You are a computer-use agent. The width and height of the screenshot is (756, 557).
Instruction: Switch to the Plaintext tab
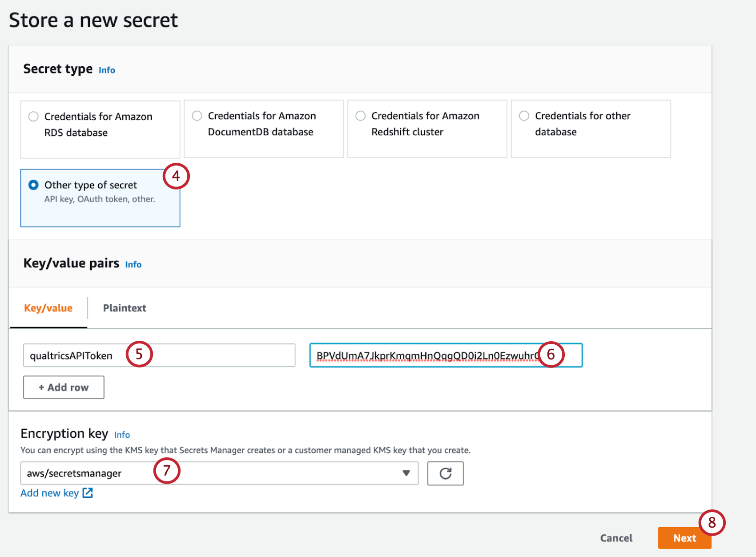125,308
